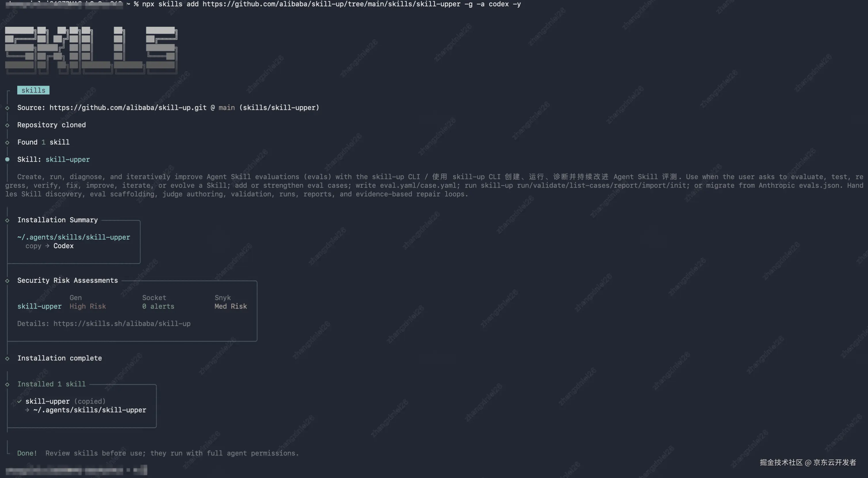
Task: Click the "Installation complete" status text
Action: [60, 358]
